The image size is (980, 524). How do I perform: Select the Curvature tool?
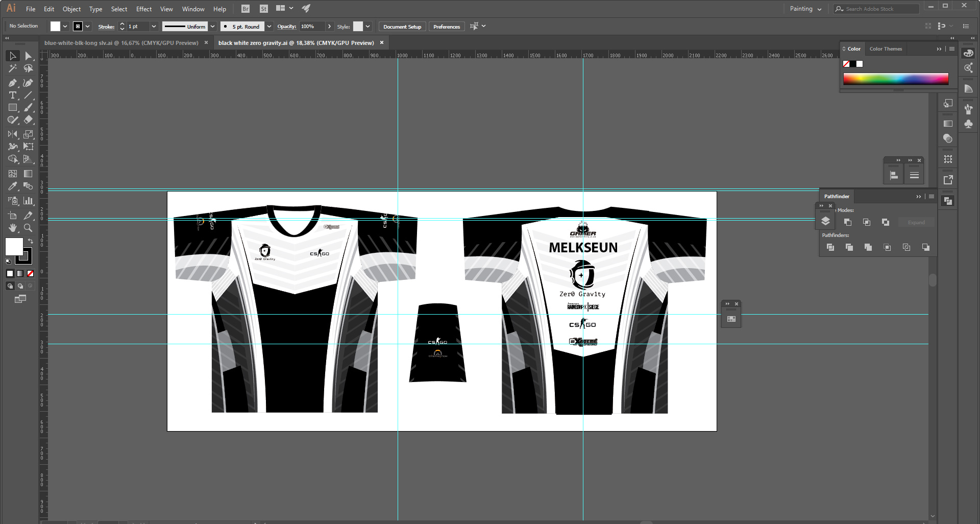[x=28, y=83]
